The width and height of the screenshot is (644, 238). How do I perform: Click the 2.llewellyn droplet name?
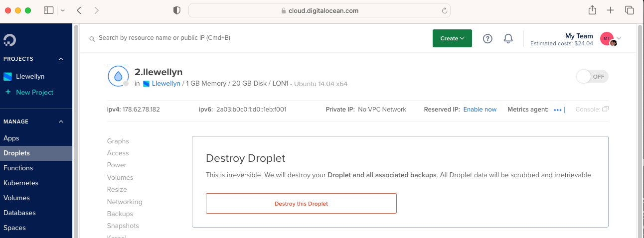click(159, 72)
